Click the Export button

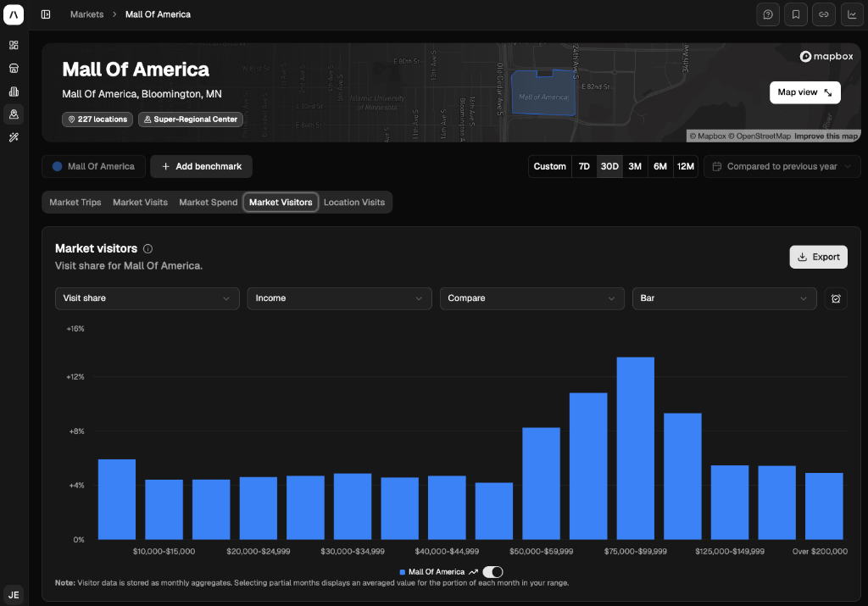click(818, 257)
